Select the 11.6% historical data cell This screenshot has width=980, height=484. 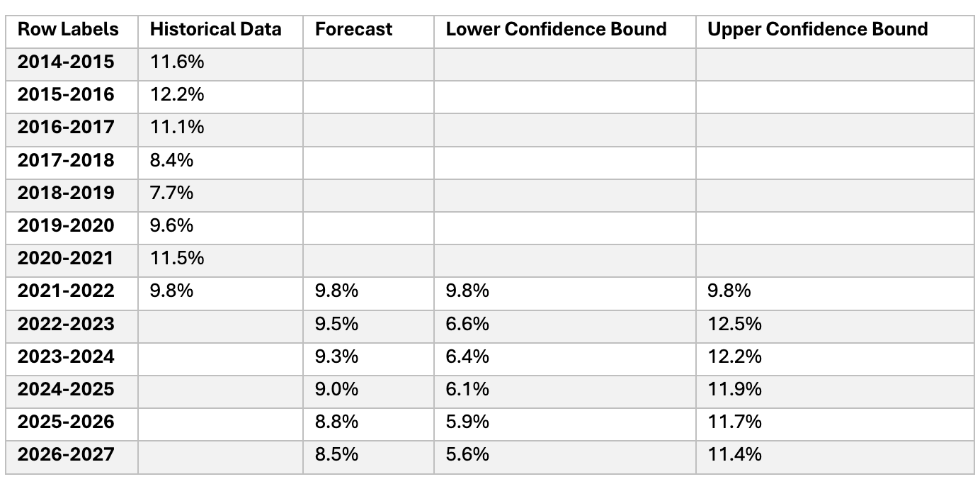pos(220,62)
